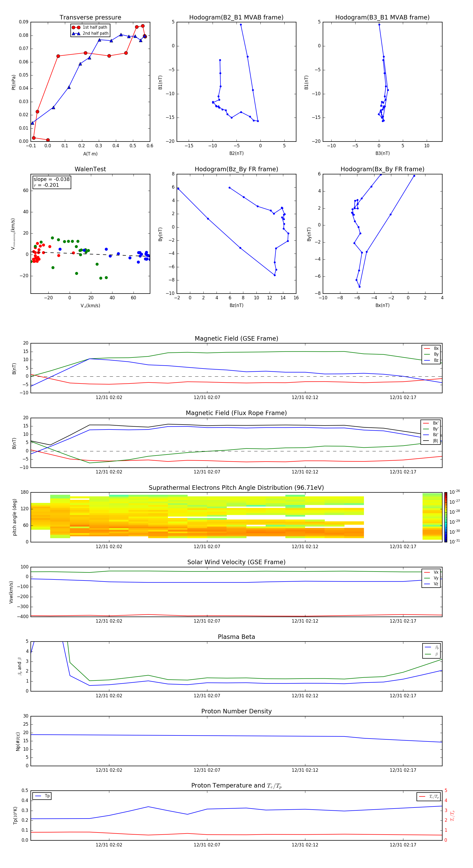Screen dimensions: 473x868
Task: Click '12/31 02:07' tick under Proton Number Density plot
Action: 207,770
